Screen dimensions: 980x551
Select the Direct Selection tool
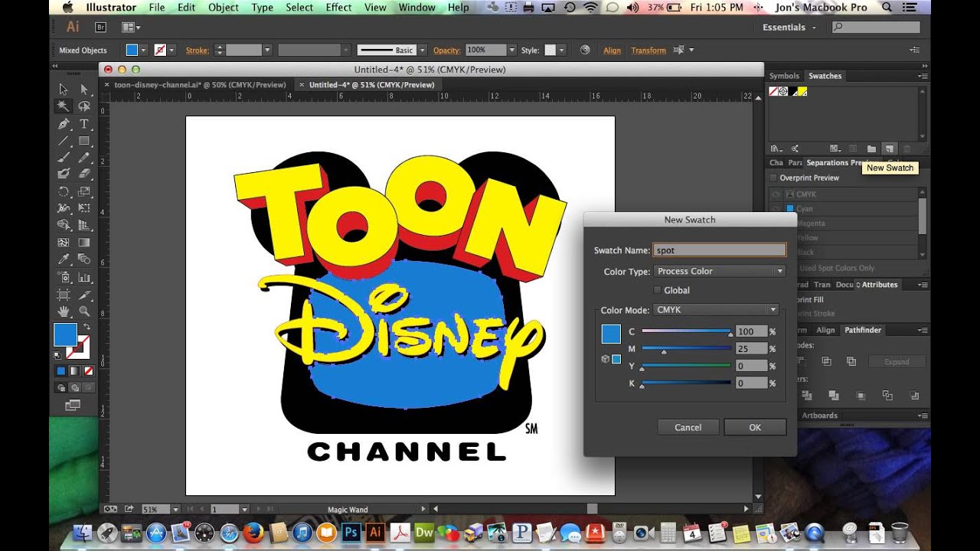point(84,90)
